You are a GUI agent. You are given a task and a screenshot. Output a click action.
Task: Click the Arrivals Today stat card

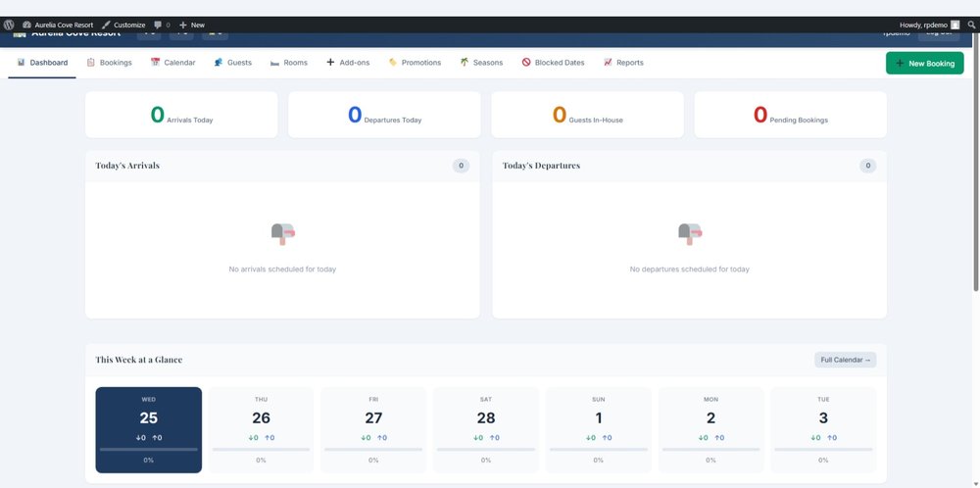tap(181, 115)
